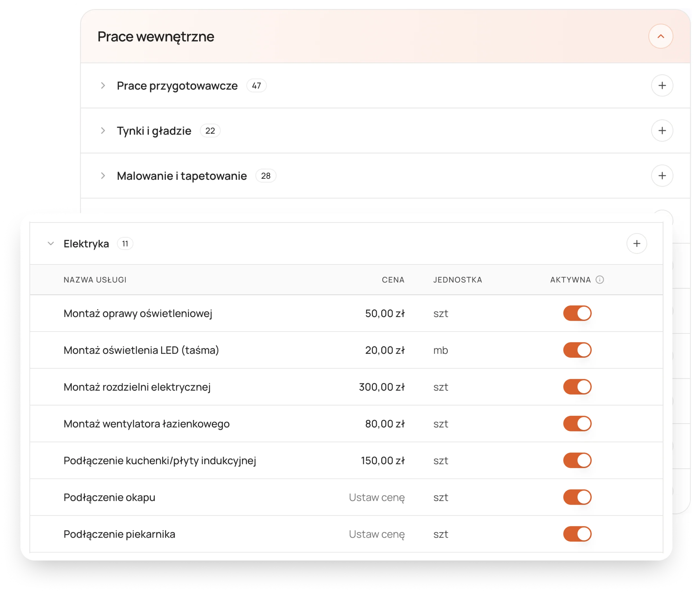Image resolution: width=700 pixels, height=593 pixels.
Task: Toggle Montaż oprawy oświetleniowej active switch
Action: point(577,313)
